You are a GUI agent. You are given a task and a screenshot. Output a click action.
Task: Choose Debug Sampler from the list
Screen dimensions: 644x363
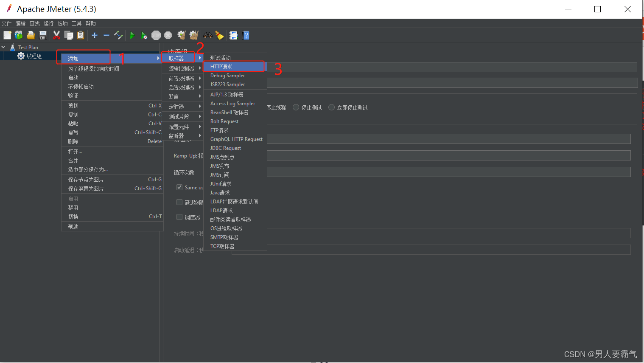tap(235, 76)
